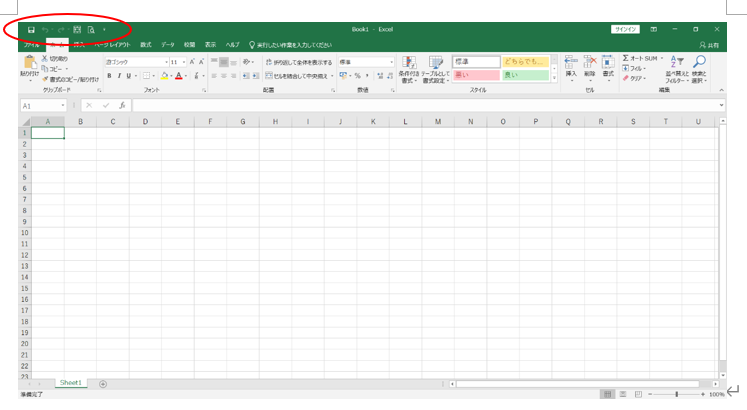This screenshot has height=410, width=747.
Task: Apply the Bad (悪い) cell style
Action: click(x=476, y=75)
